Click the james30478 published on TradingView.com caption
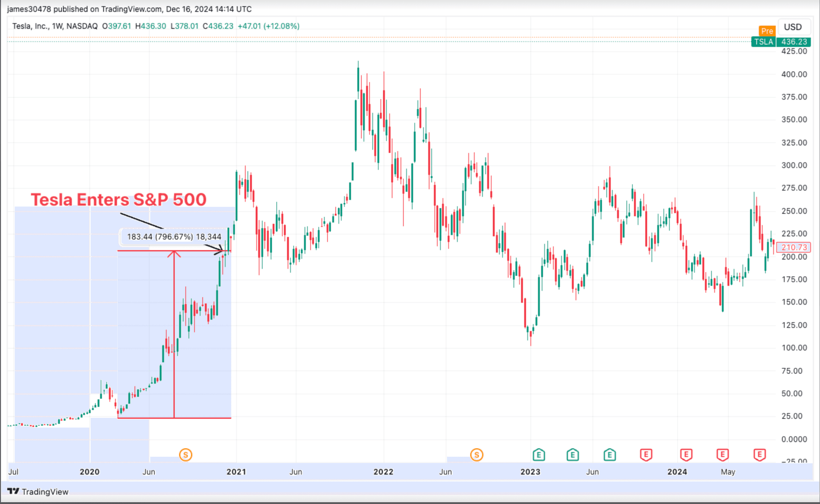 pyautogui.click(x=129, y=9)
